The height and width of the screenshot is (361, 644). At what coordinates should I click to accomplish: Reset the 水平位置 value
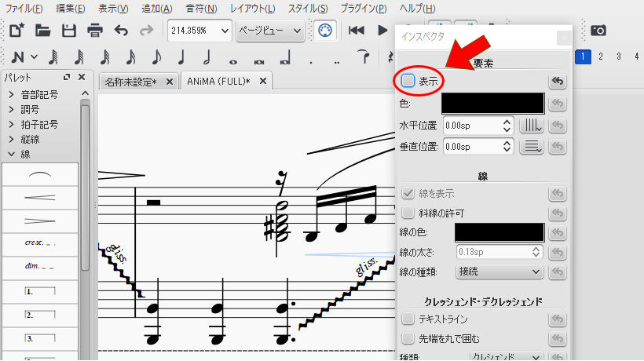[558, 125]
